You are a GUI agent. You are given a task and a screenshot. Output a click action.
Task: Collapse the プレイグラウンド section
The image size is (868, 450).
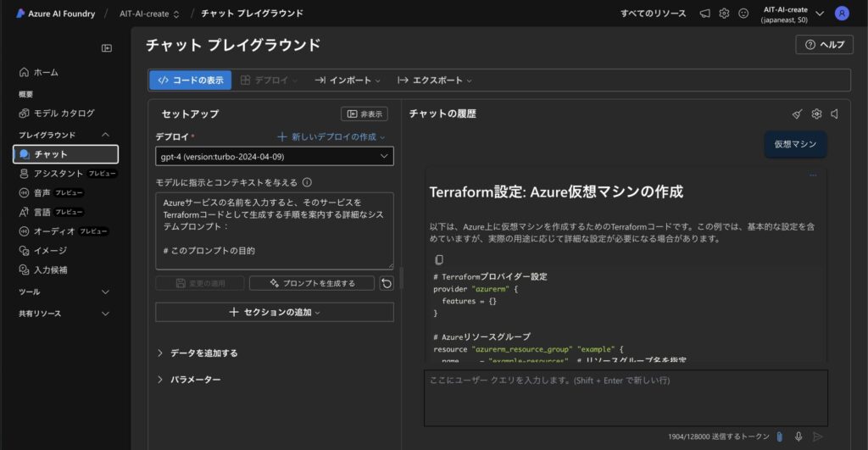(105, 135)
